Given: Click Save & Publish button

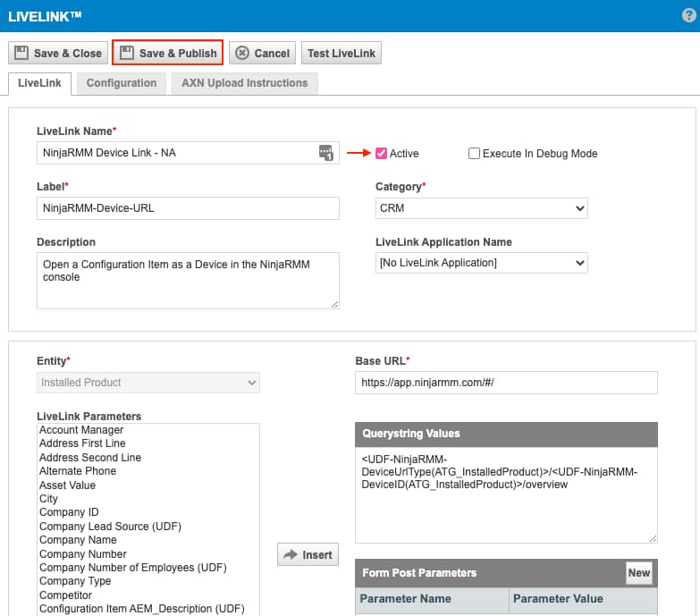Looking at the screenshot, I should pyautogui.click(x=167, y=53).
